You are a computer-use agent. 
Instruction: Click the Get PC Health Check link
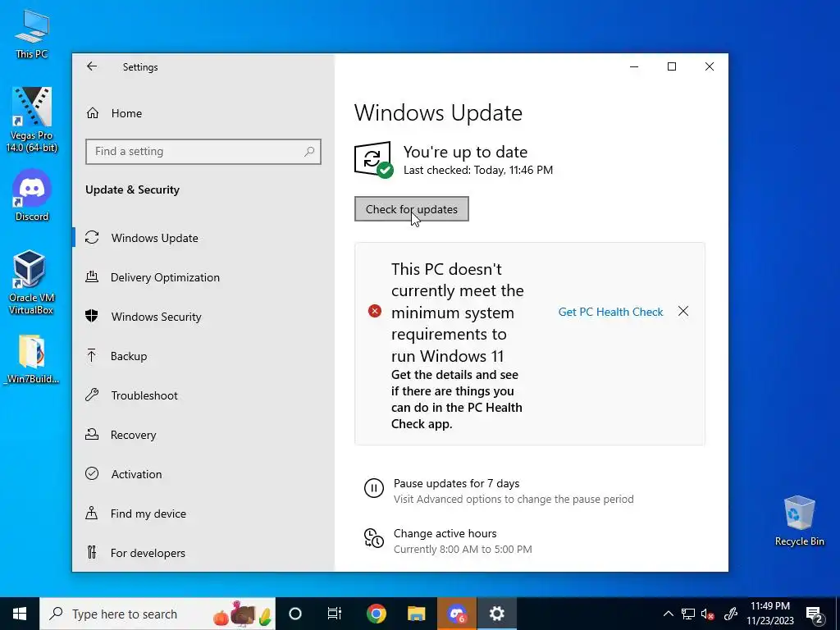tap(610, 312)
